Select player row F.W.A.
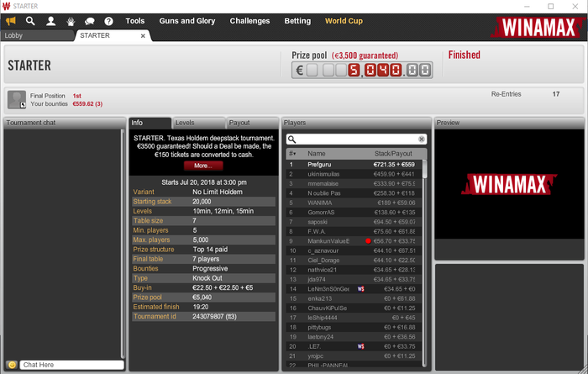The width and height of the screenshot is (588, 374). click(354, 231)
